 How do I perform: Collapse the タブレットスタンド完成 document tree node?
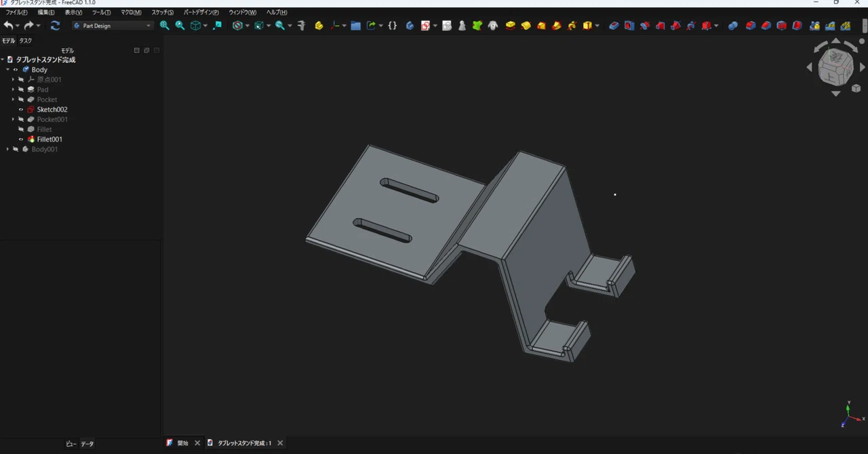point(3,60)
